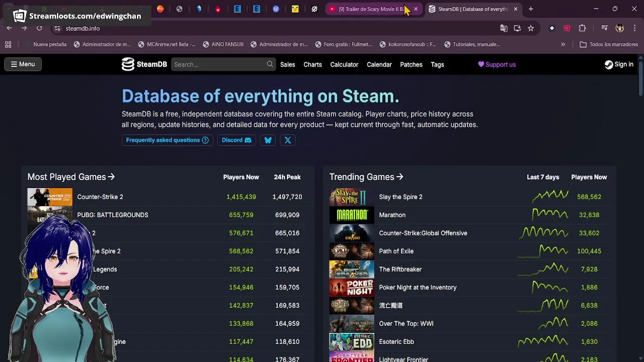Switch to the WordPress icon tab
The height and width of the screenshot is (362, 644).
pyautogui.click(x=276, y=9)
